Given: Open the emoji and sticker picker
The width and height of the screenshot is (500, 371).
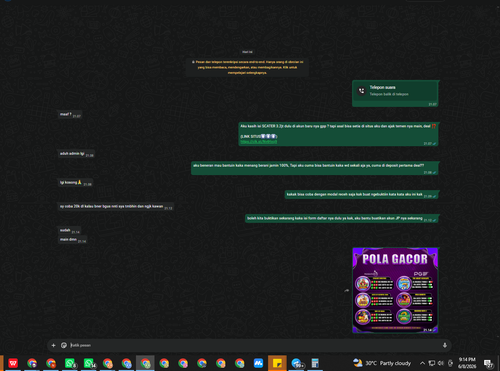Looking at the screenshot, I should 64,345.
